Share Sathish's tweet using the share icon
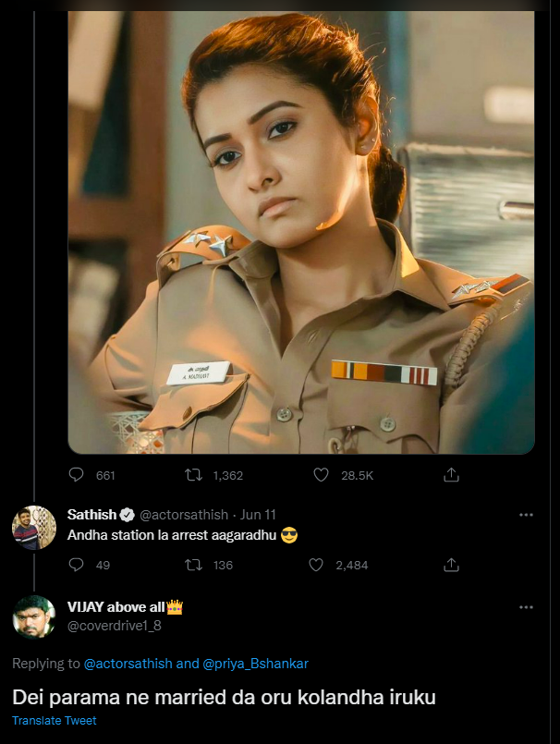This screenshot has width=560, height=744. coord(451,565)
